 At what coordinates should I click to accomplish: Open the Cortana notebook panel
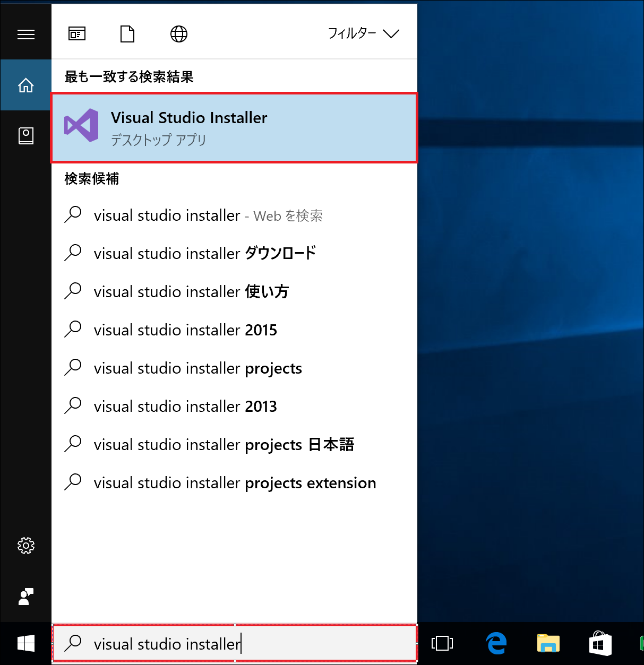[25, 136]
